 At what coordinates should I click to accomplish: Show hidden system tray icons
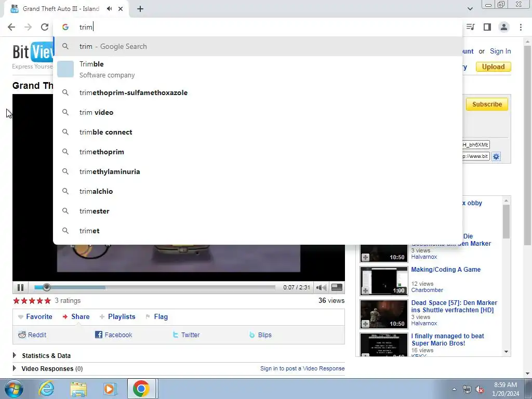coord(454,389)
